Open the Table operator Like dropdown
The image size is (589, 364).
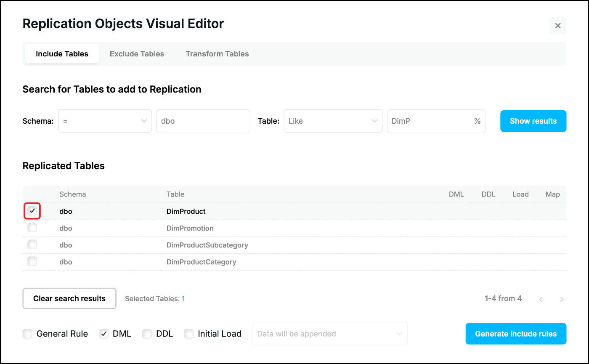tap(333, 121)
